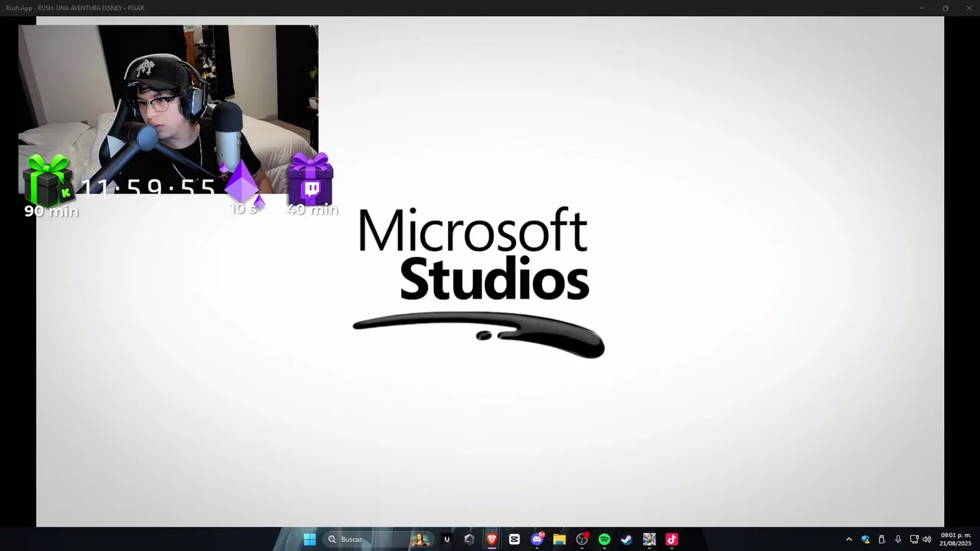Open the network status tray icon
980x551 pixels.
coord(914,540)
